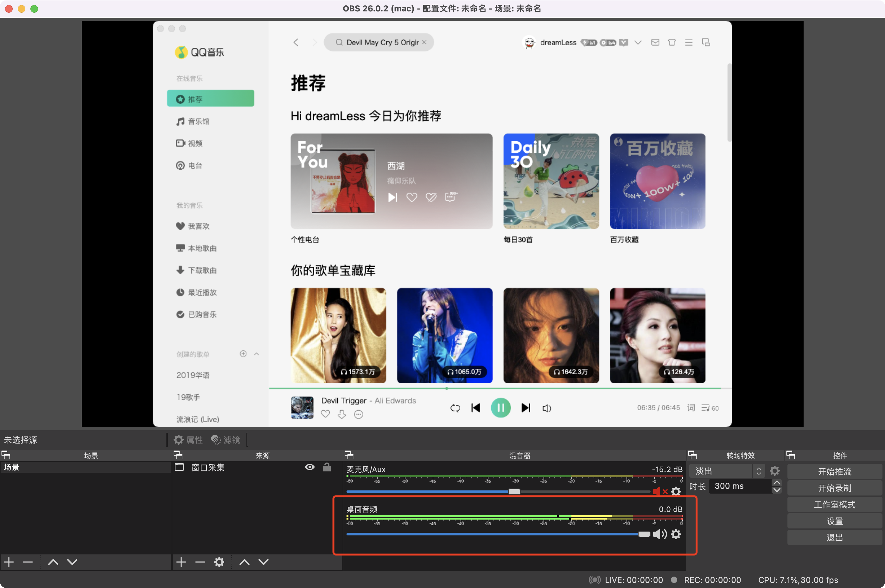This screenshot has height=588, width=885.
Task: Remove selected source with minus icon
Action: 200,562
